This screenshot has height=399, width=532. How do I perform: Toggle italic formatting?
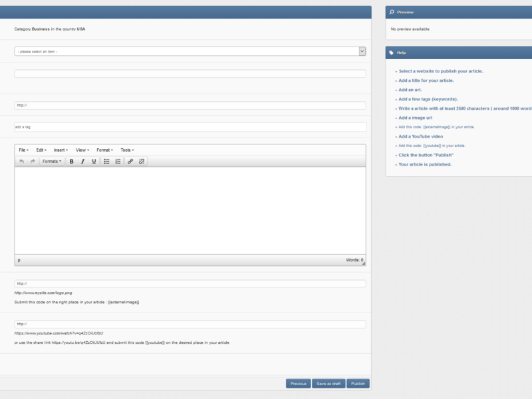82,162
